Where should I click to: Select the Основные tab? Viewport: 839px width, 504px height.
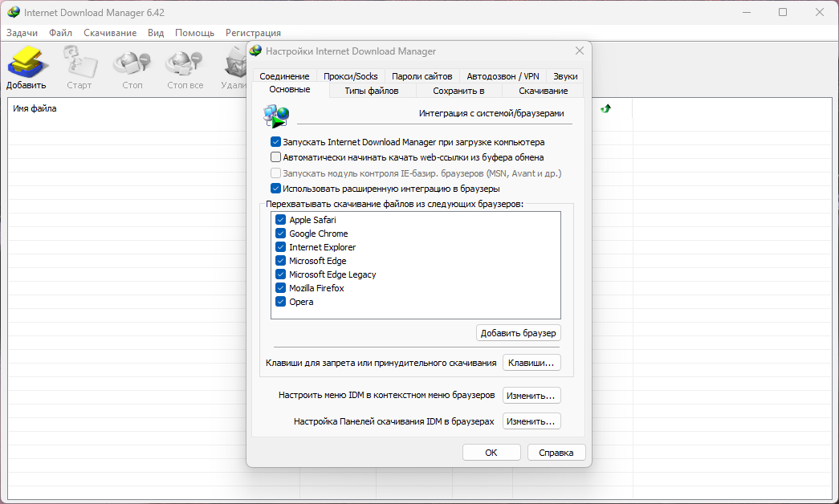click(x=290, y=89)
